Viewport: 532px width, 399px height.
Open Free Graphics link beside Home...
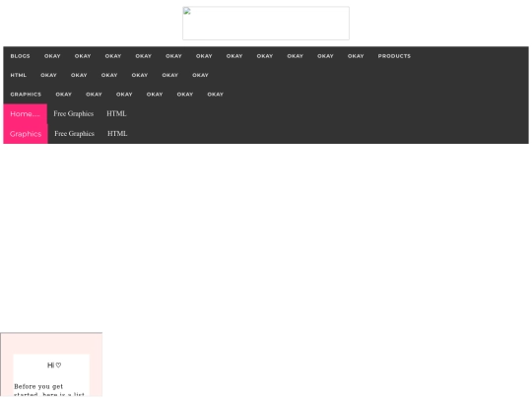pos(73,113)
